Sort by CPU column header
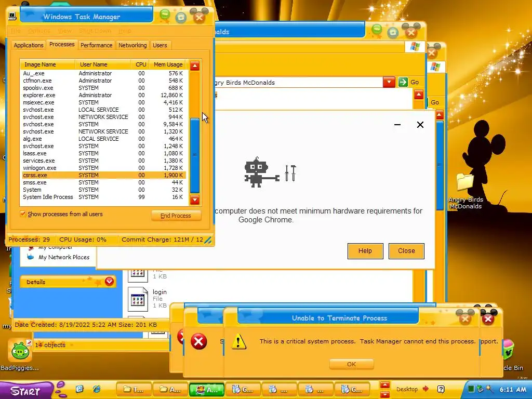Screen dimensions: 532x399 140,64
